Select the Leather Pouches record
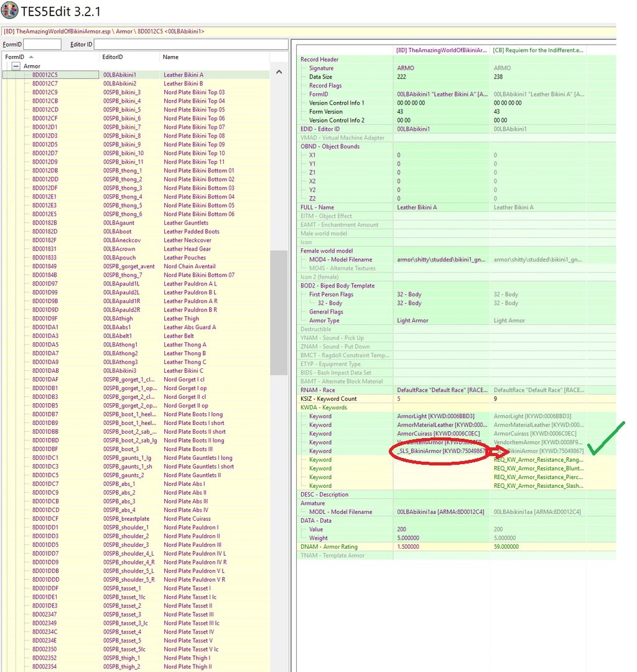Viewport: 637px width, 672px height. pyautogui.click(x=136, y=258)
